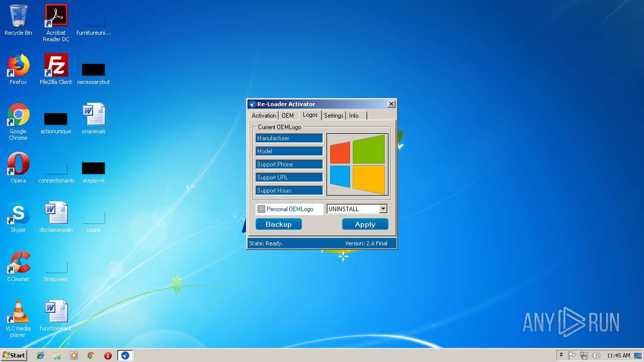Open Internet Explorer in the taskbar
The image size is (644, 362).
point(40,355)
